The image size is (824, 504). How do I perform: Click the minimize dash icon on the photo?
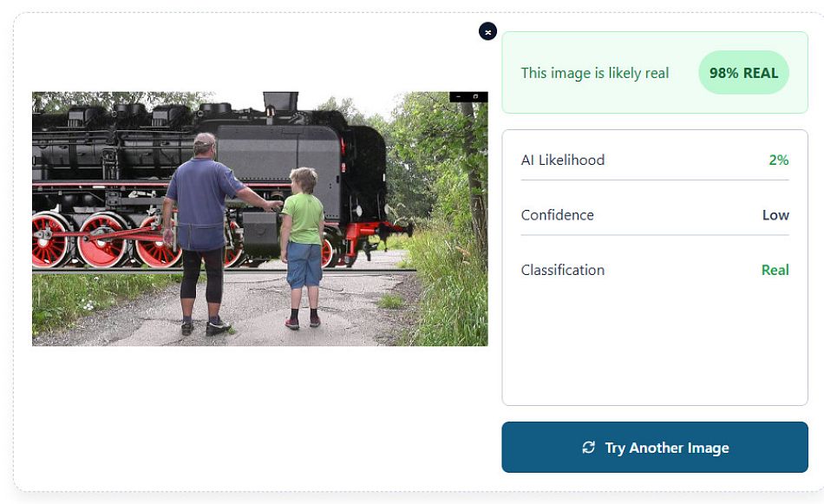tap(459, 96)
